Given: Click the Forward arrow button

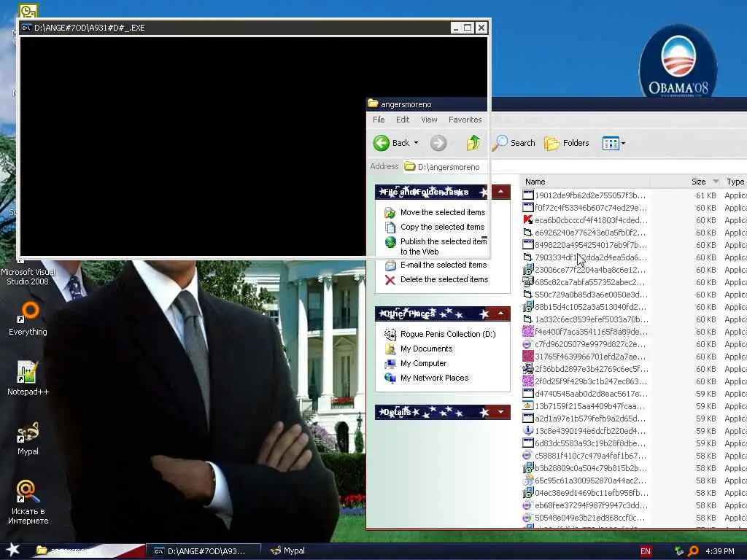Looking at the screenshot, I should [x=438, y=143].
